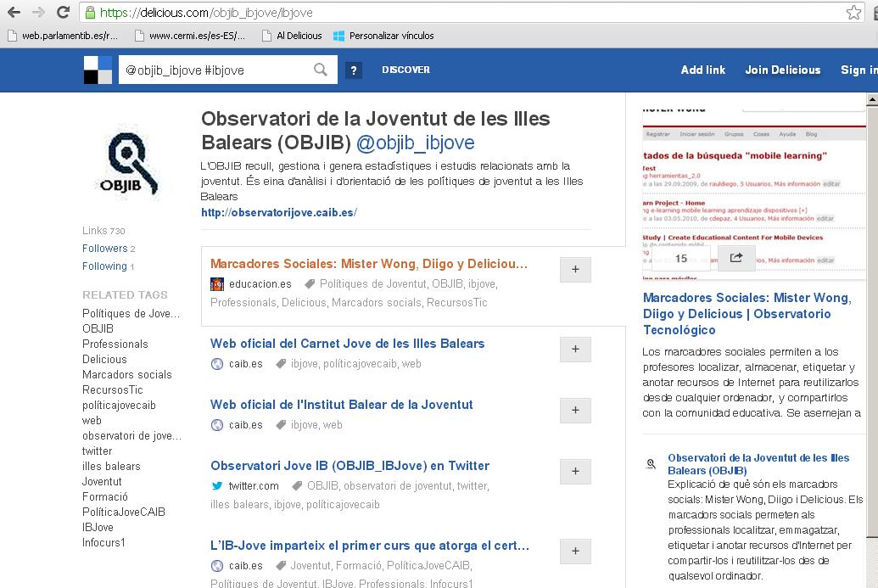878x588 pixels.
Task: Click the Twitter bird favicon
Action: click(216, 486)
